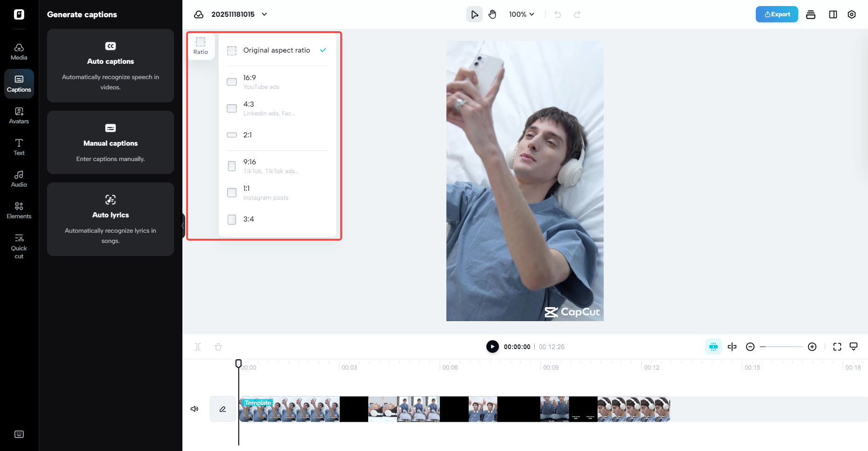Toggle the split panel layout icon
Screen dimensions: 868x451
coord(833,14)
